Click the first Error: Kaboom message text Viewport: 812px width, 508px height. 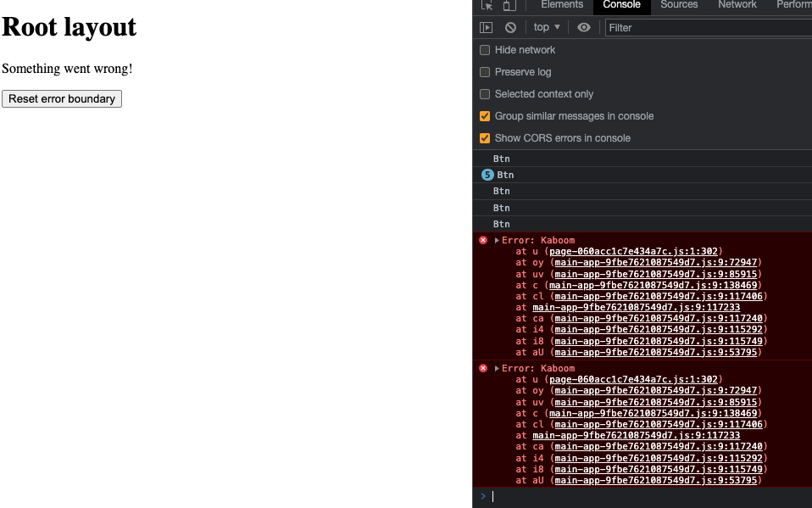click(x=538, y=240)
